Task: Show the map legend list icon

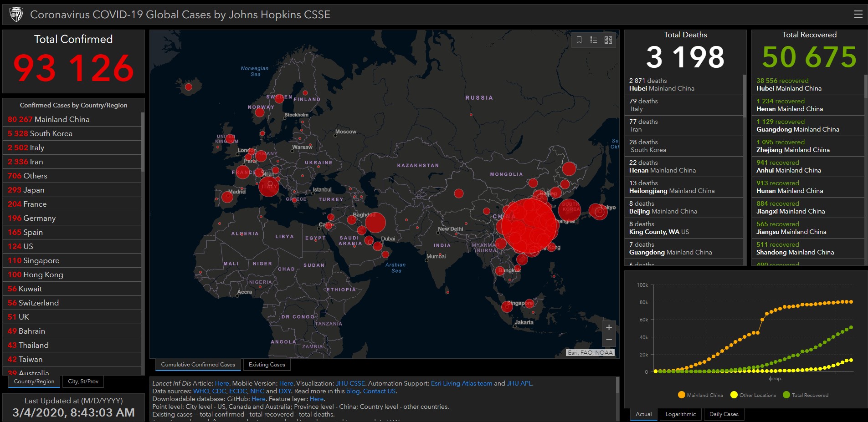Action: (x=594, y=40)
